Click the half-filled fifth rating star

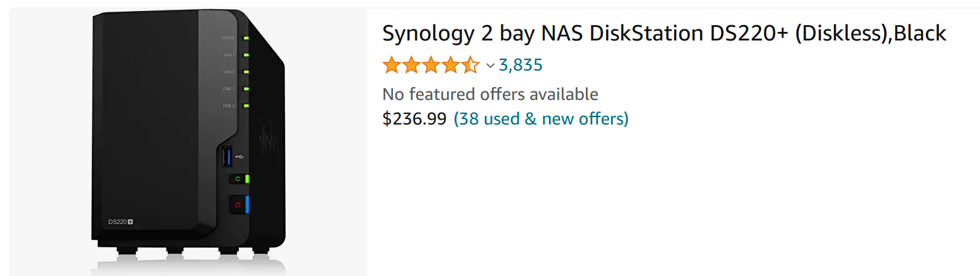pyautogui.click(x=470, y=65)
